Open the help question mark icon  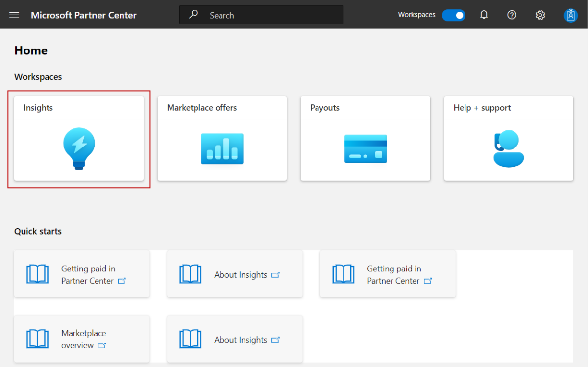[x=512, y=15]
